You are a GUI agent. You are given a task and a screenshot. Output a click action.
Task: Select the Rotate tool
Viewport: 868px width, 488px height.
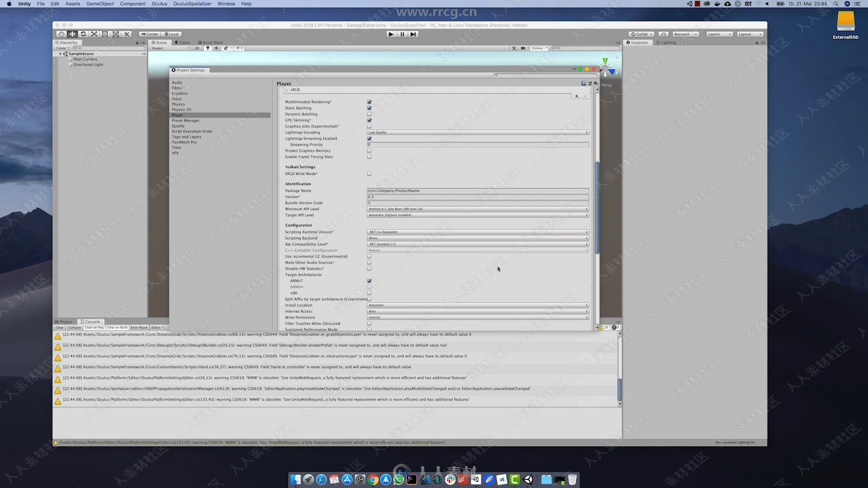coord(83,34)
